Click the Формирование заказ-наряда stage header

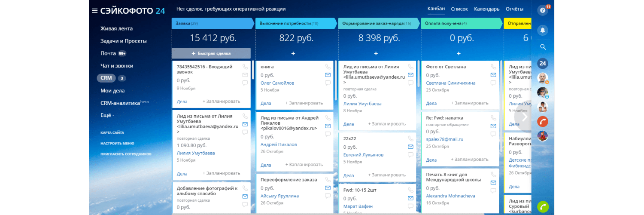[379, 23]
